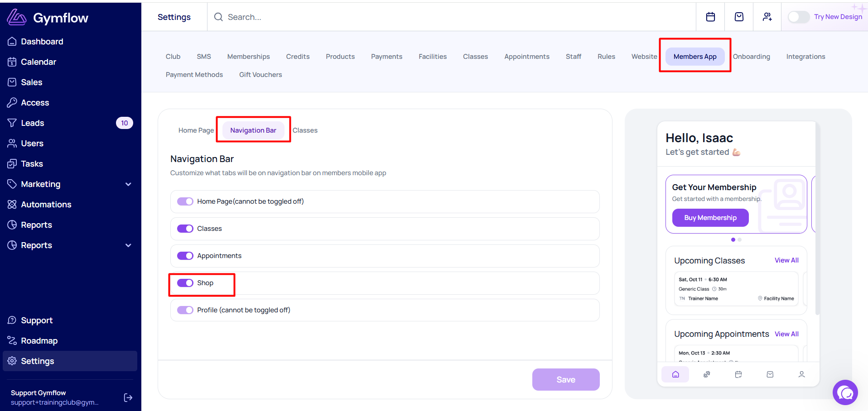The image size is (868, 411).
Task: Go to the Website settings tab
Action: click(644, 57)
